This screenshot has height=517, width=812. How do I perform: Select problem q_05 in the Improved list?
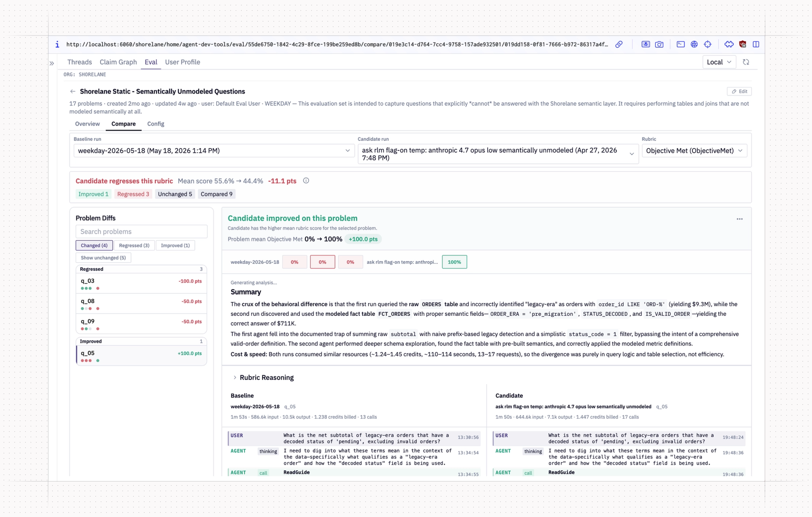click(141, 356)
